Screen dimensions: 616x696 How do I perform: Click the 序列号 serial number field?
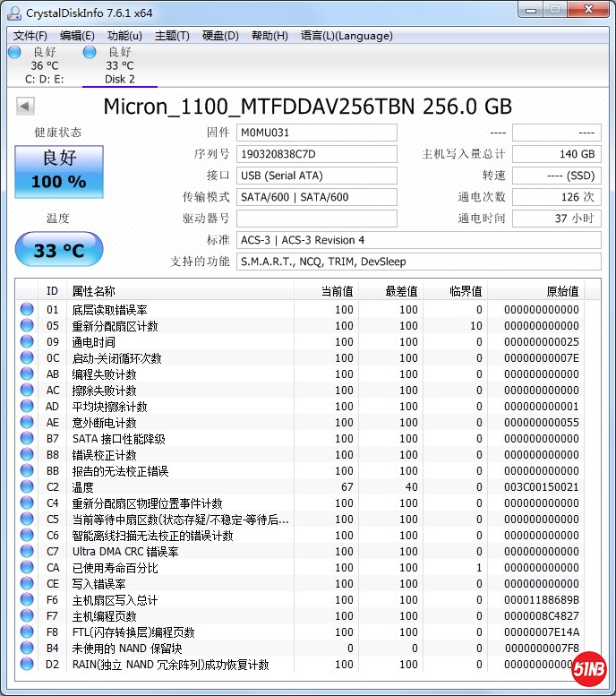pos(316,154)
